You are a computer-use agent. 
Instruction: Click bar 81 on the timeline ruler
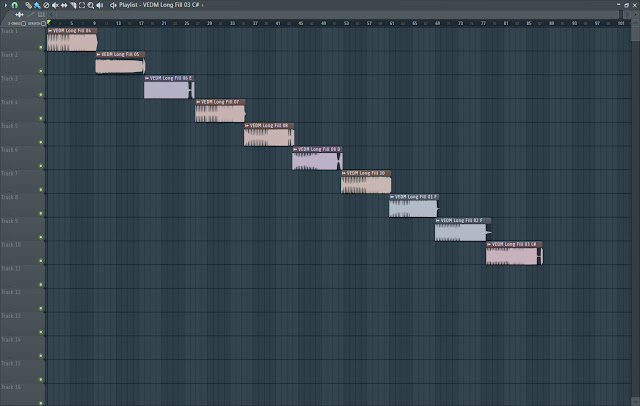point(506,23)
